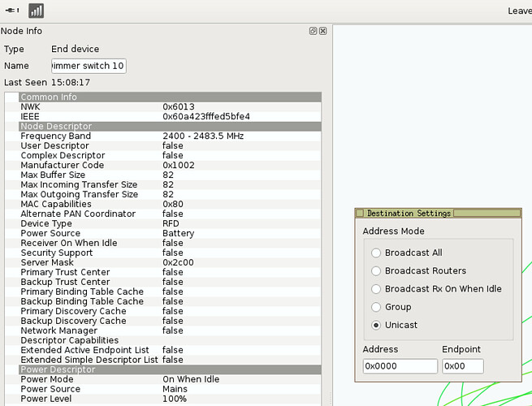Click the Last Seen time 15:08:17
Screen dimensions: 532x406
[71, 83]
